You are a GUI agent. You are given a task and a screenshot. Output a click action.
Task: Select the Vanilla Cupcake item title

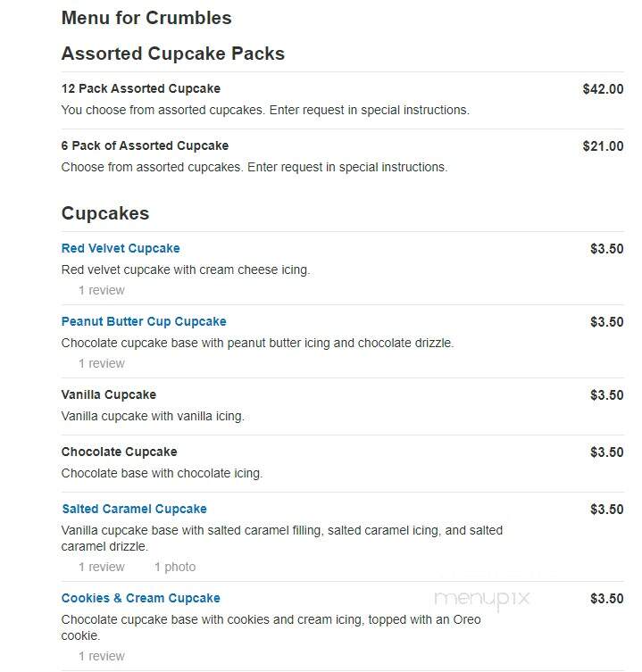[x=109, y=395]
